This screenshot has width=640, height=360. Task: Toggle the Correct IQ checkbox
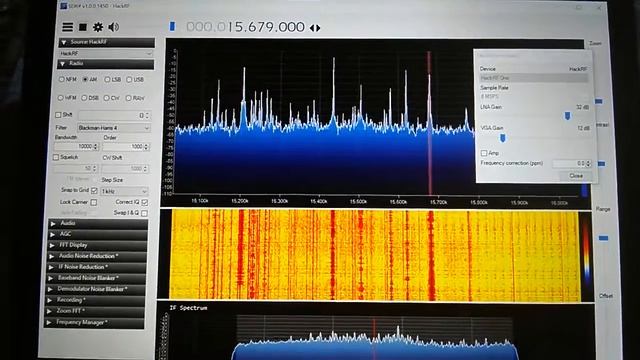tap(144, 202)
